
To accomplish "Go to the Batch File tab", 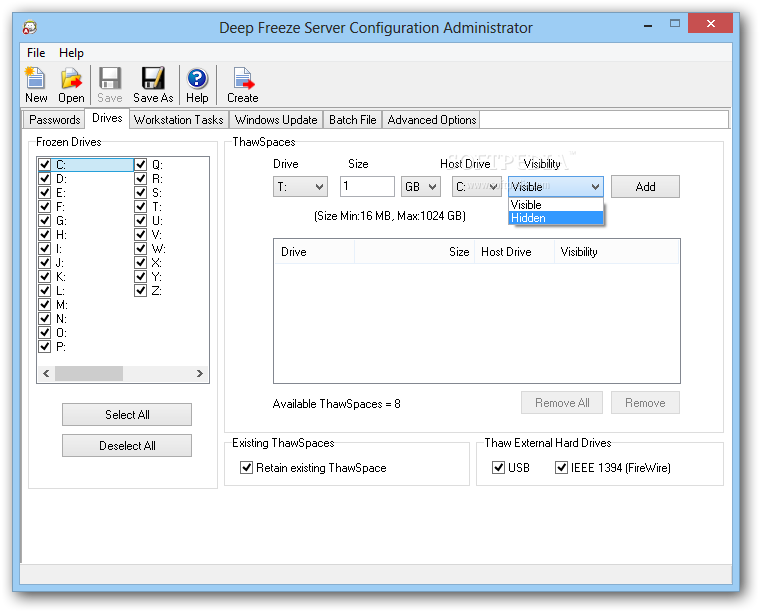I will click(x=352, y=120).
